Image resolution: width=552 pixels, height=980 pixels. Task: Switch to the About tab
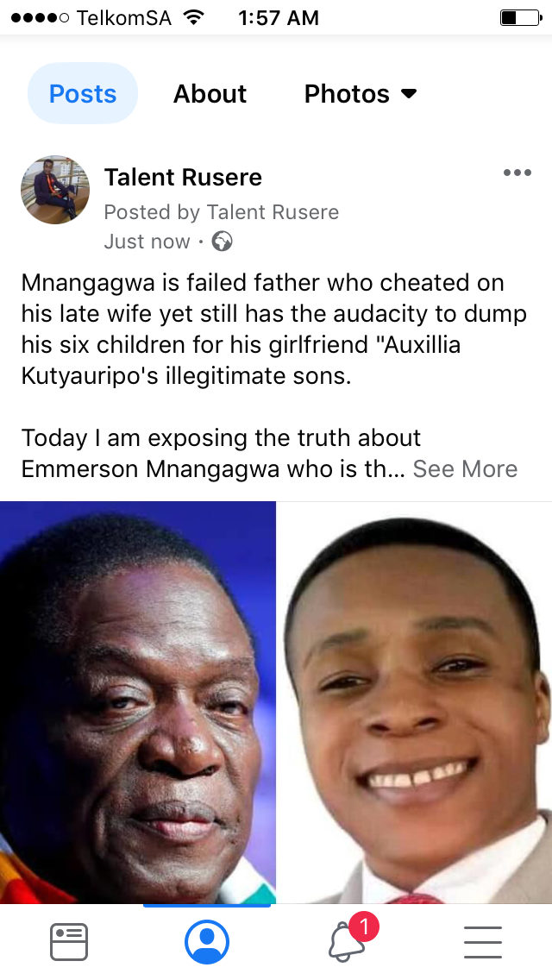click(210, 94)
